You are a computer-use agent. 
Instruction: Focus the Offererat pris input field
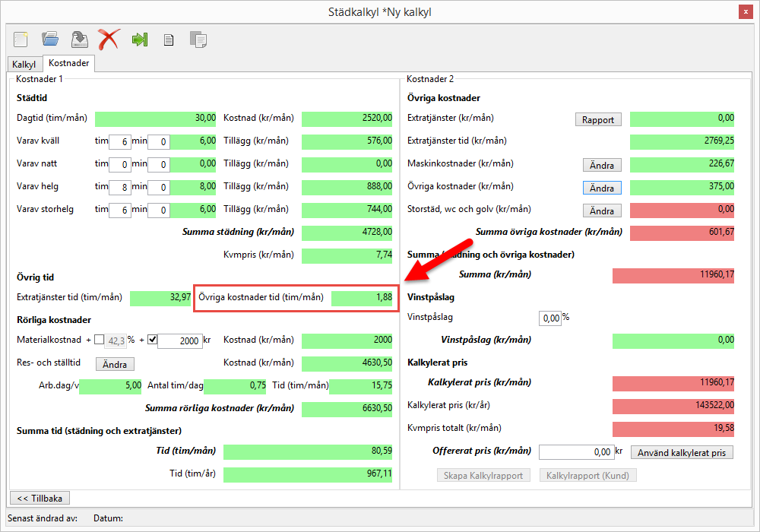(575, 452)
